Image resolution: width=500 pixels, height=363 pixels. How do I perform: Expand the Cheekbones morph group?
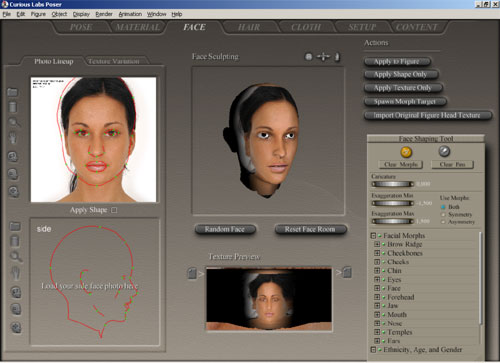coord(377,253)
